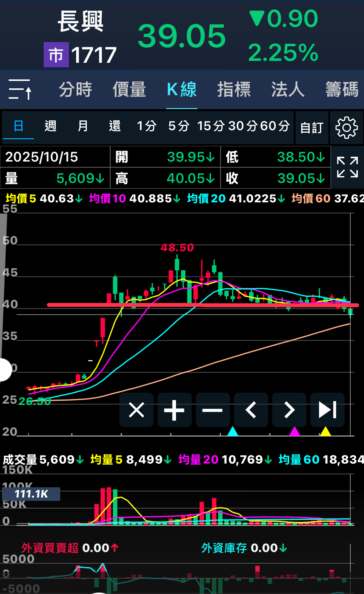Switch to the 分時 tab
This screenshot has height=594, width=364.
pyautogui.click(x=75, y=89)
